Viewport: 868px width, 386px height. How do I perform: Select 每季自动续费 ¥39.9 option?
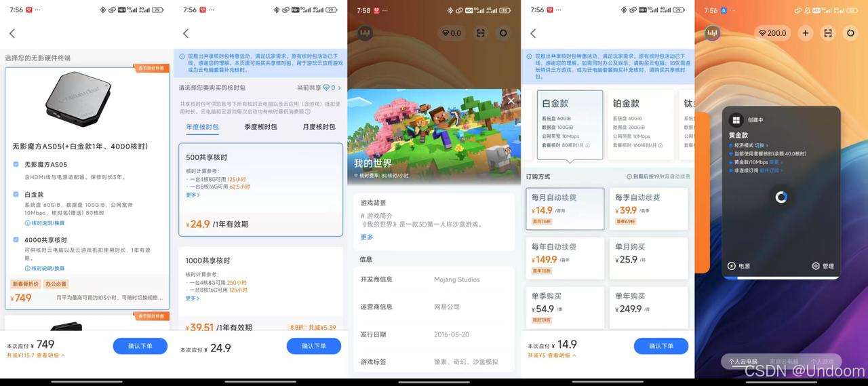(649, 209)
